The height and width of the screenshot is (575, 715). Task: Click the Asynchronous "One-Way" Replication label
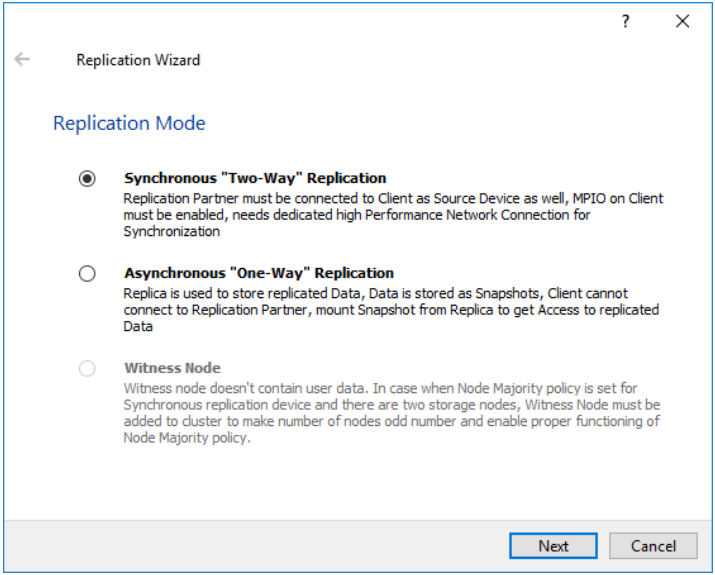point(259,273)
